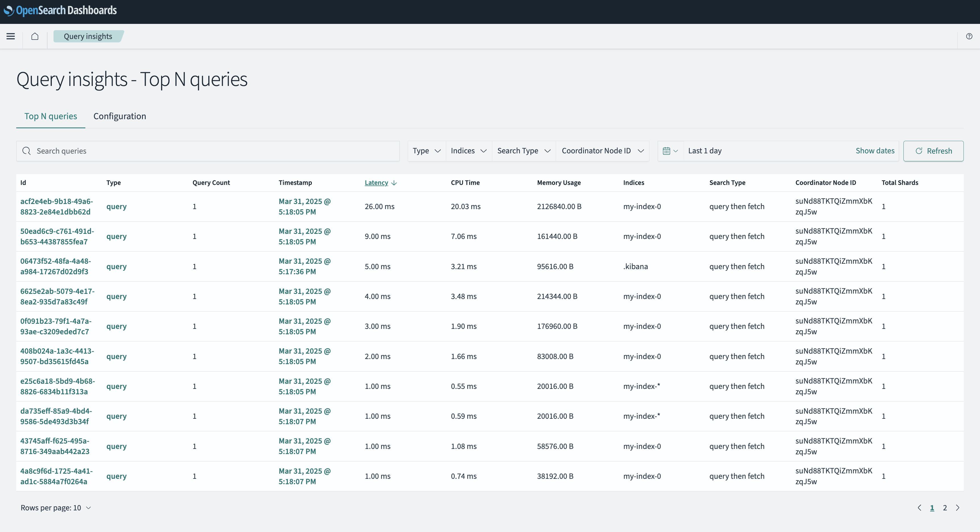Click the '83008.00 B' memory usage cell
This screenshot has width=980, height=532.
(555, 356)
